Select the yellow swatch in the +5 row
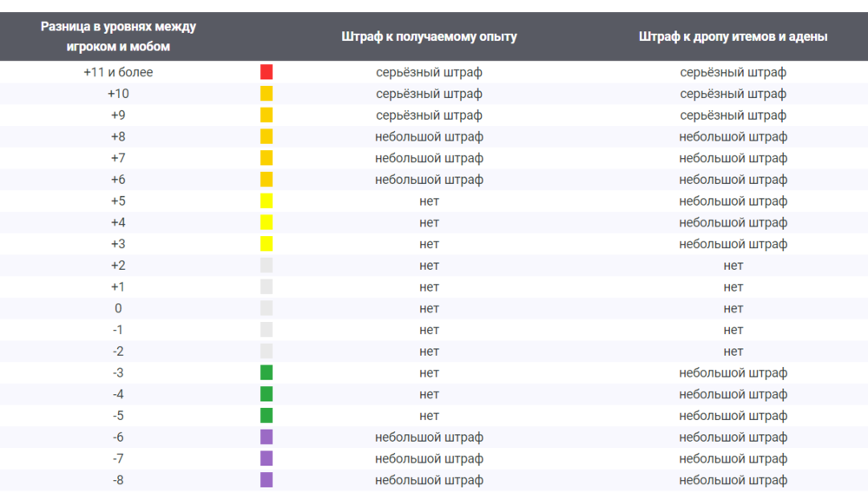The image size is (868, 493). tap(266, 201)
